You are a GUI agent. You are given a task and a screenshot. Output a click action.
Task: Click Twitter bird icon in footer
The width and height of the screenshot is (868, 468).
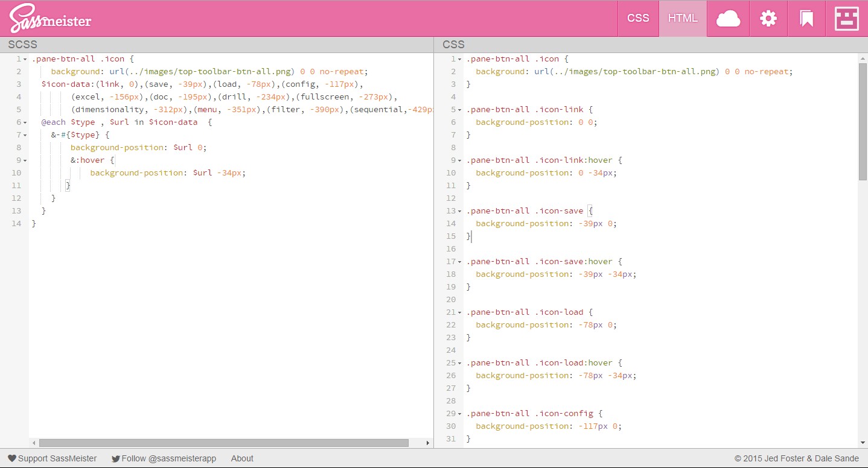click(116, 458)
